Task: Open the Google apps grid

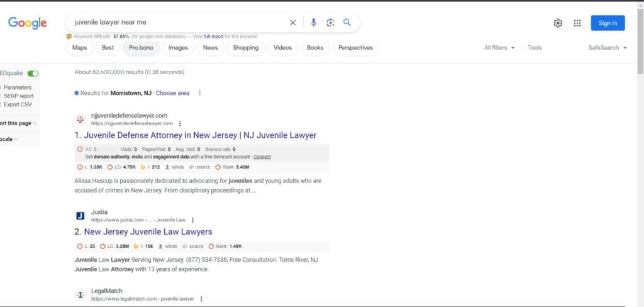Action: 577,23
